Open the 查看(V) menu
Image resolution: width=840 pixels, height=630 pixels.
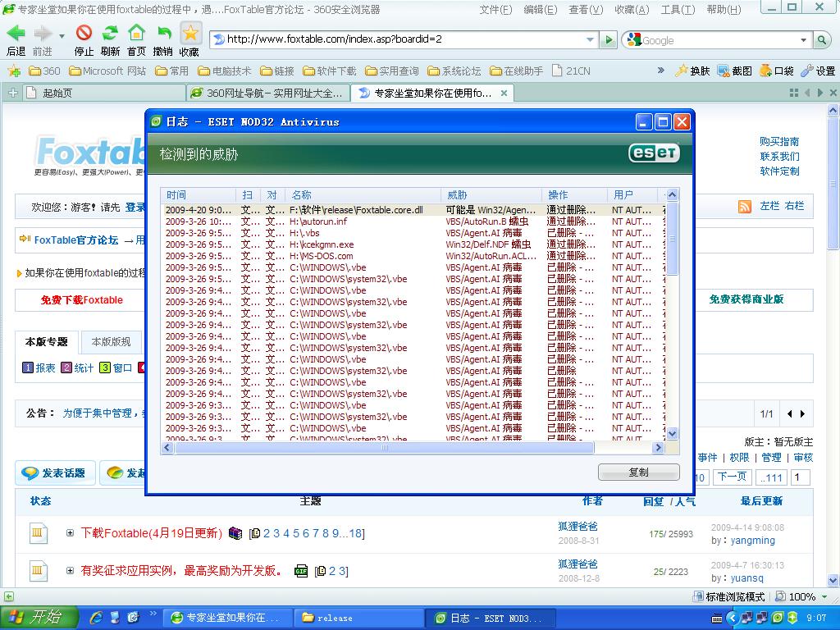pyautogui.click(x=586, y=10)
